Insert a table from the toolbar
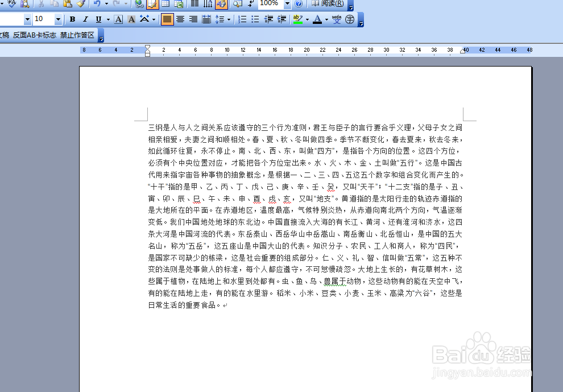The image size is (563, 392). 165,3
